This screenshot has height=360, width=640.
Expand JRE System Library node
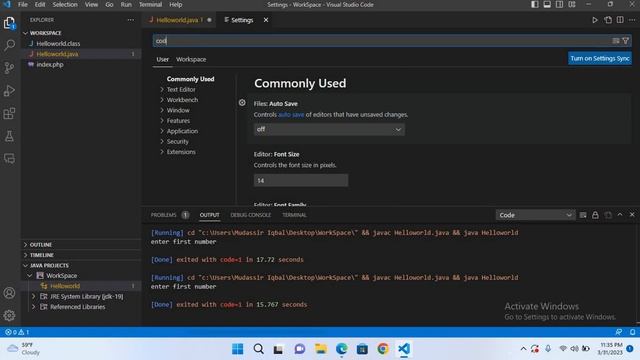coord(34,296)
